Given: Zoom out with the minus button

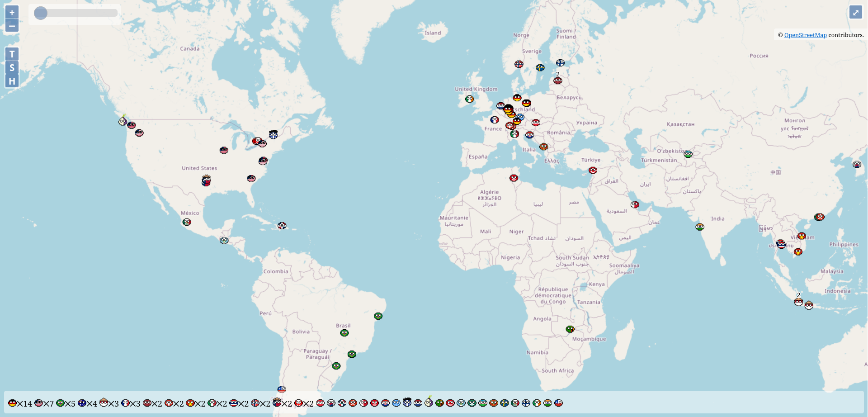Looking at the screenshot, I should click(12, 26).
